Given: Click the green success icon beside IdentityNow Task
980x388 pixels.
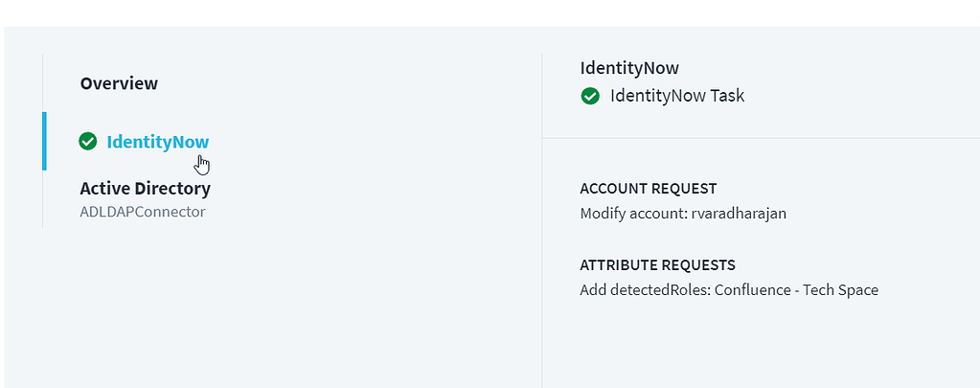Looking at the screenshot, I should pyautogui.click(x=590, y=96).
